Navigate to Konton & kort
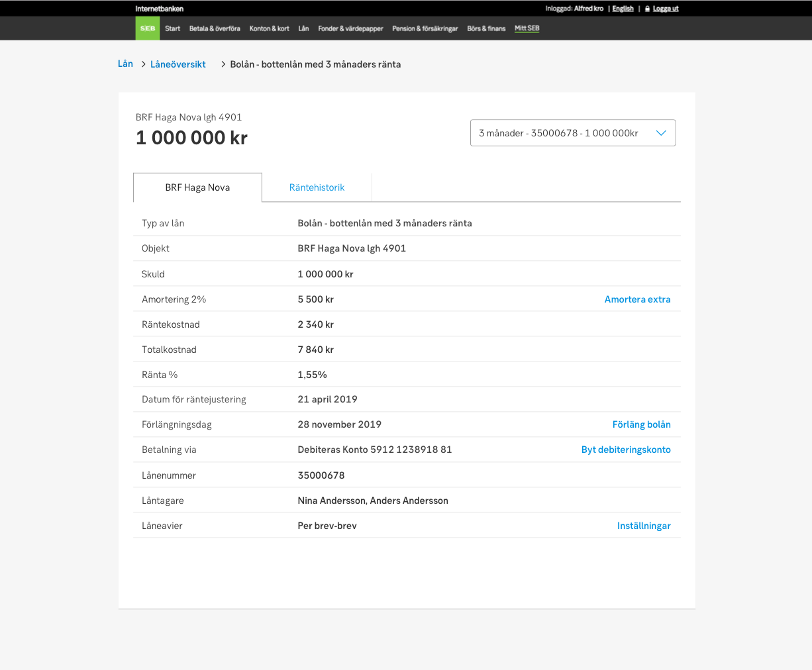The image size is (812, 670). coord(269,28)
